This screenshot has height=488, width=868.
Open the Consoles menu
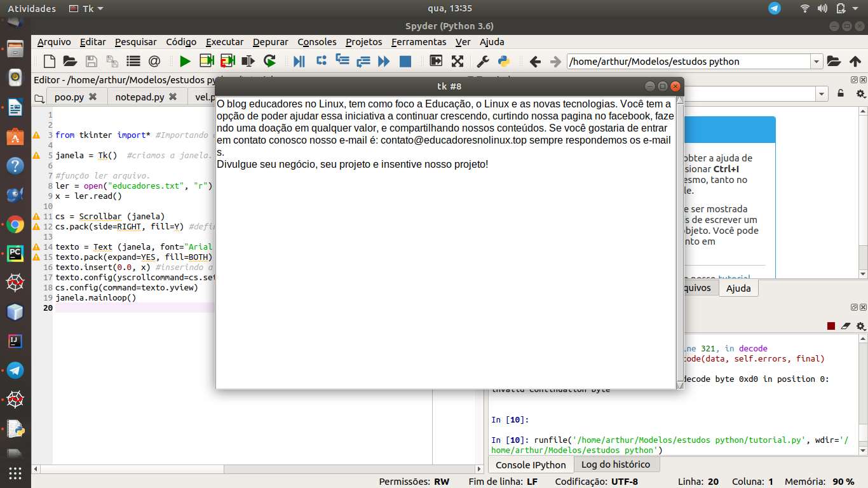(x=317, y=42)
